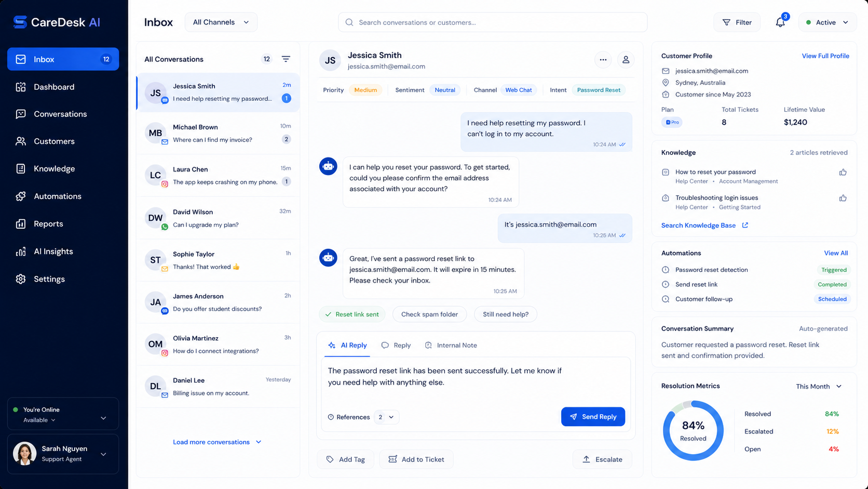Click View All in Automations

836,253
